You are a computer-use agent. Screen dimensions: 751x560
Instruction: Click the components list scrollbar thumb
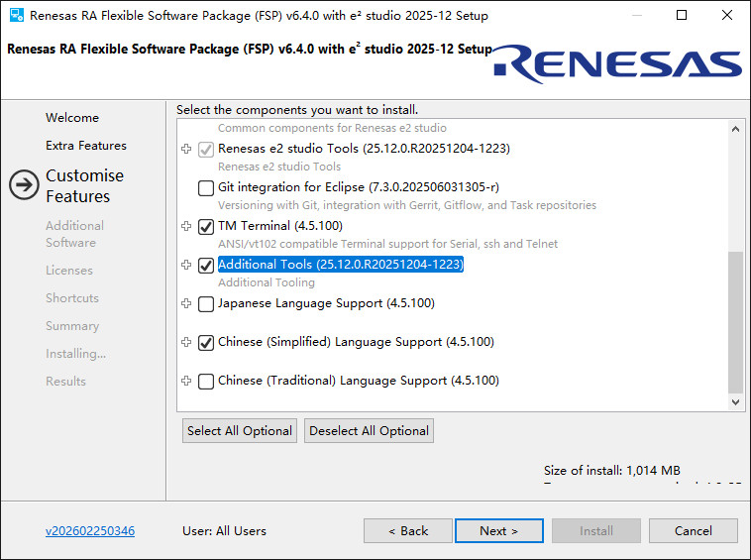(x=736, y=322)
